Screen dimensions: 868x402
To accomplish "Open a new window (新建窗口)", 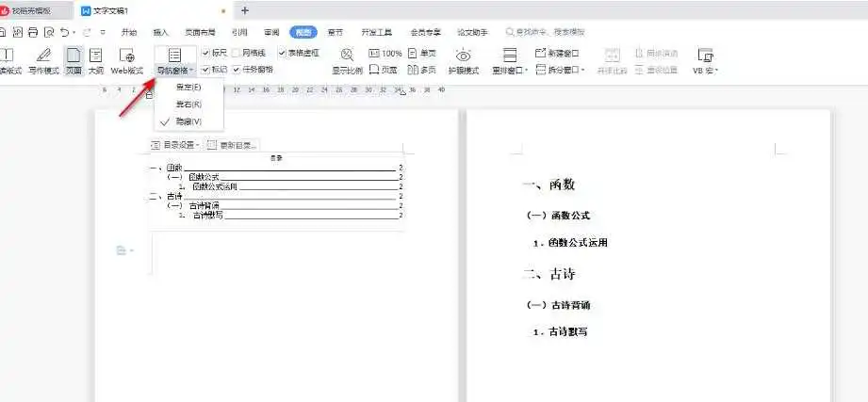I will pyautogui.click(x=557, y=54).
